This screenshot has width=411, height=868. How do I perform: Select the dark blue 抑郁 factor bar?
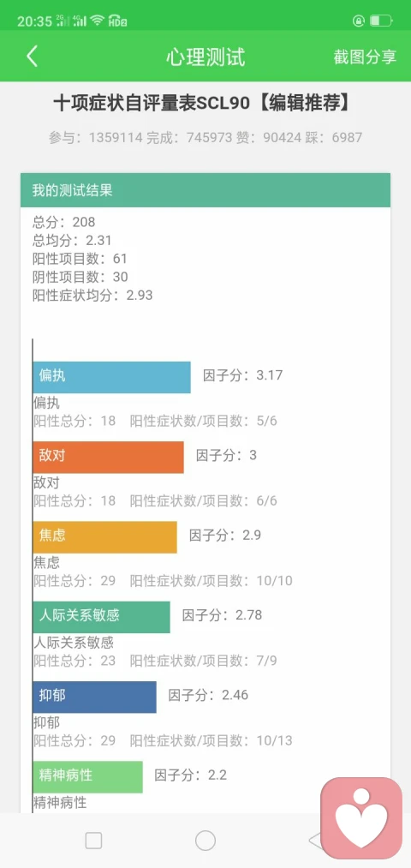click(x=94, y=697)
